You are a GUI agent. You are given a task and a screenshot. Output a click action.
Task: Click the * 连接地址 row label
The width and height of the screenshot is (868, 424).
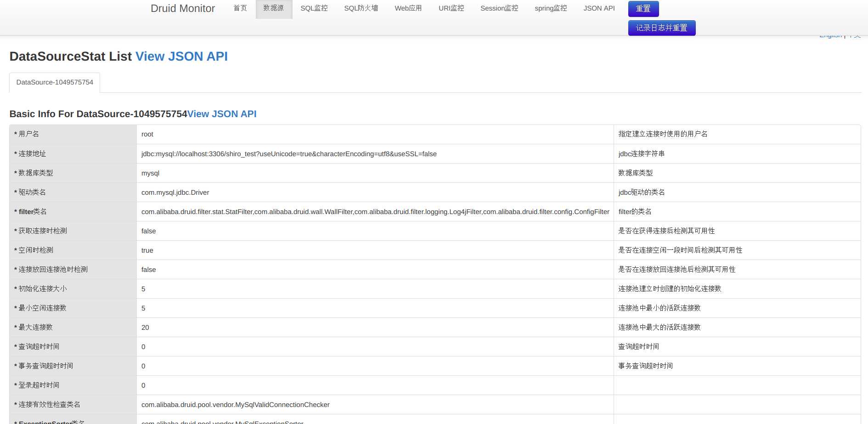pyautogui.click(x=30, y=154)
